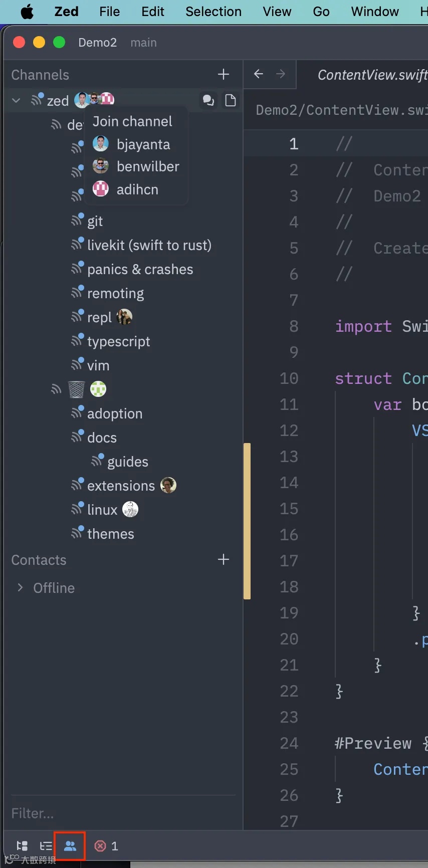Open the Selection menu
Screen dimensions: 428x868
pos(213,12)
